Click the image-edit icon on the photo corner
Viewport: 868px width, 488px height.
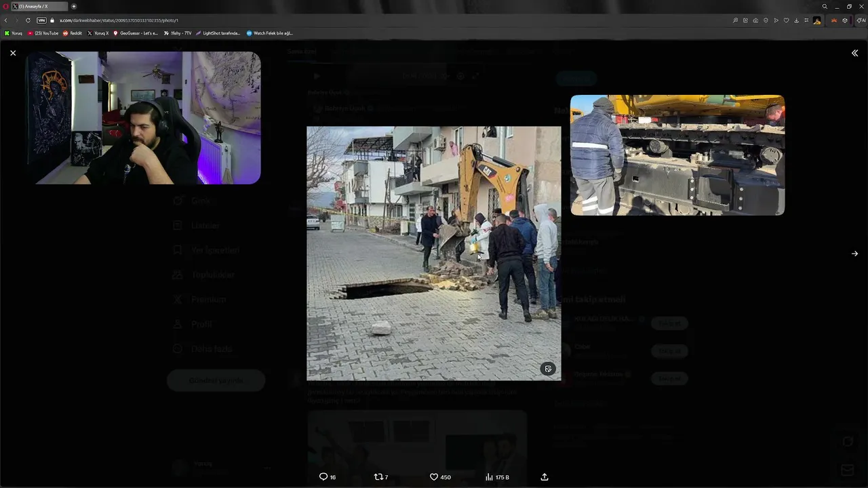tap(548, 369)
